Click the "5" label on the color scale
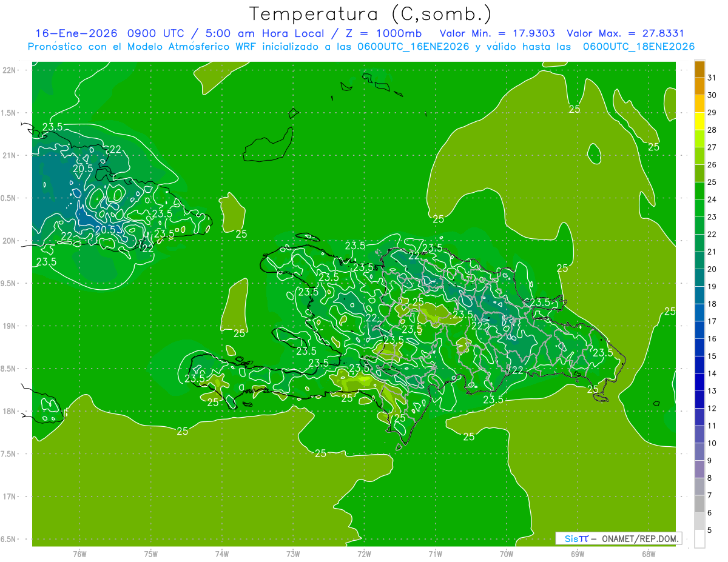Viewport: 728px width, 562px height. pyautogui.click(x=710, y=530)
